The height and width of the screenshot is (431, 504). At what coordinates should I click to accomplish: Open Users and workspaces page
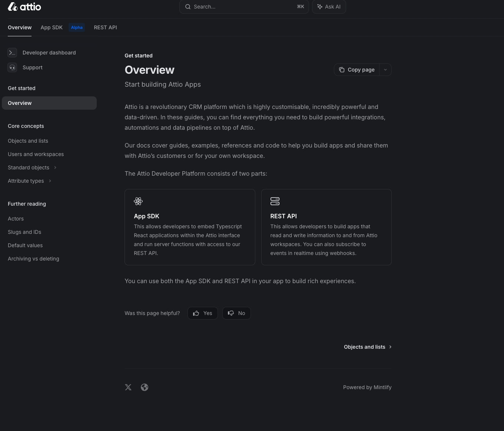[36, 154]
